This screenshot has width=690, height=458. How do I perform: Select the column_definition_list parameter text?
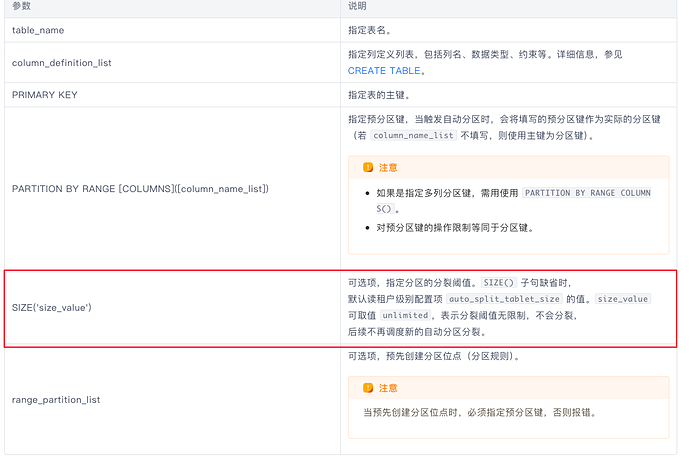coord(62,63)
